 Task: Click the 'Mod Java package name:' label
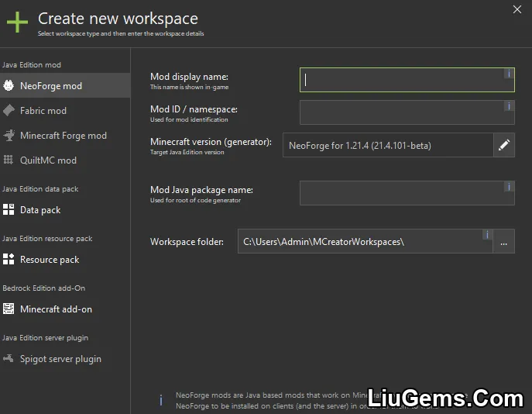click(201, 190)
